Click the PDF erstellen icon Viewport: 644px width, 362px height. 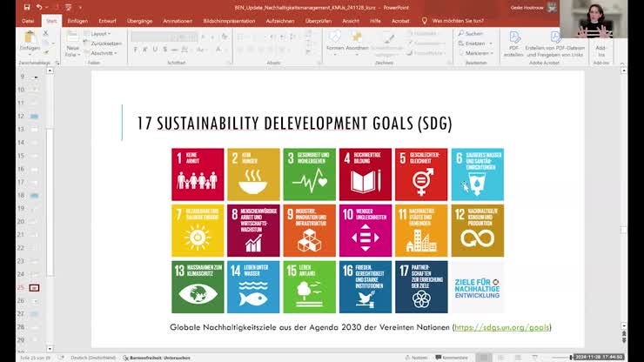(514, 42)
